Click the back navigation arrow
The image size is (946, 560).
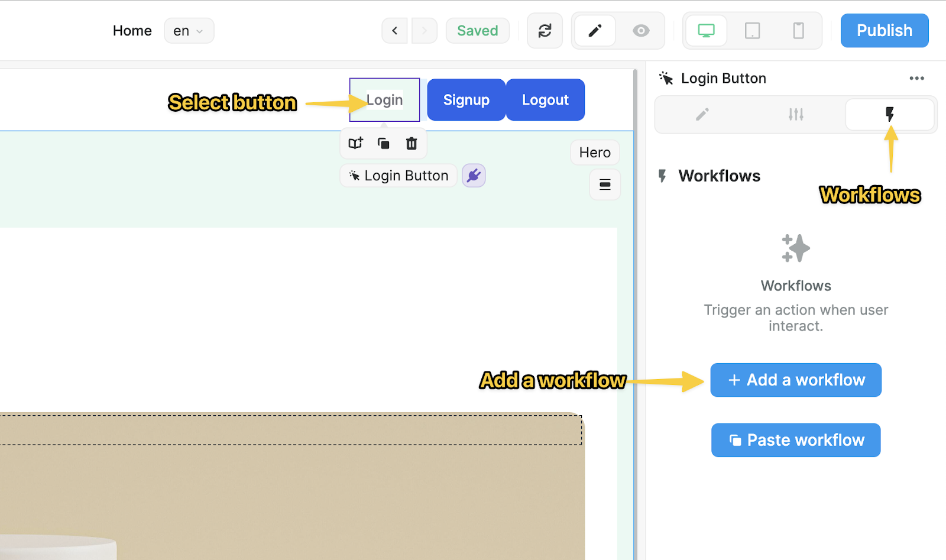[x=394, y=30]
